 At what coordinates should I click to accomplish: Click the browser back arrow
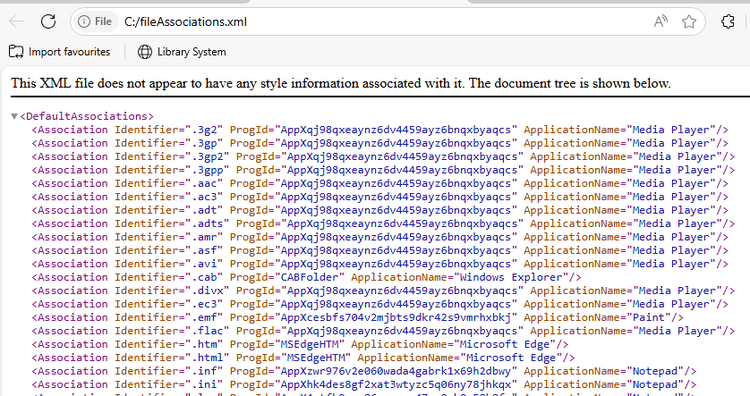16,22
